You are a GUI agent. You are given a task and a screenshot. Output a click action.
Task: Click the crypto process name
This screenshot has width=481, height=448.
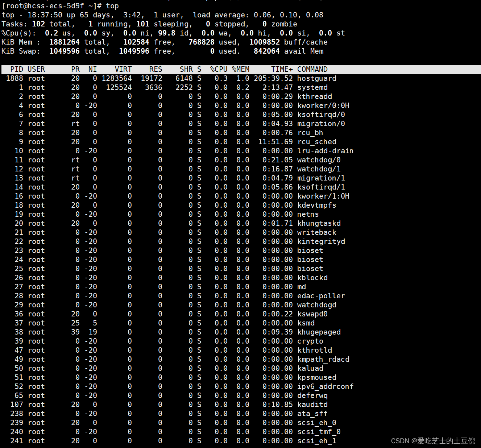[x=310, y=341]
